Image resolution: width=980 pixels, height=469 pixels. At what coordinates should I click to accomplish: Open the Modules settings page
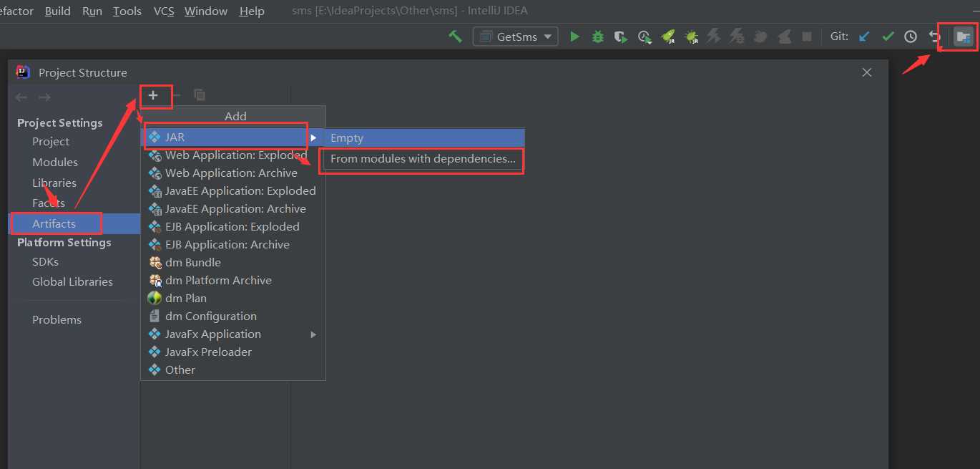55,163
